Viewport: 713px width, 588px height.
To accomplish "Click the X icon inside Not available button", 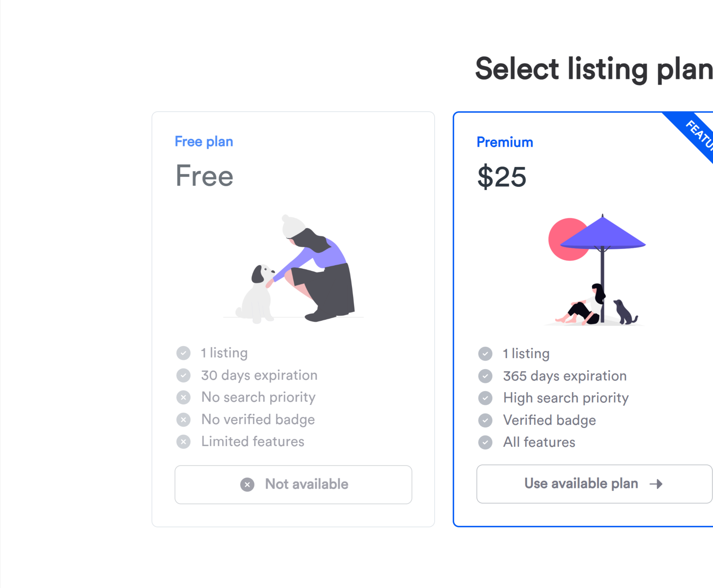I will 247,484.
